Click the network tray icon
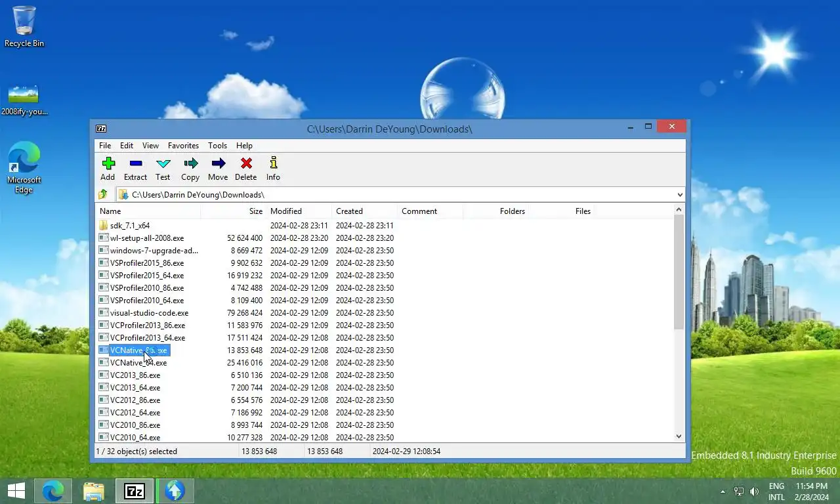 tap(739, 492)
